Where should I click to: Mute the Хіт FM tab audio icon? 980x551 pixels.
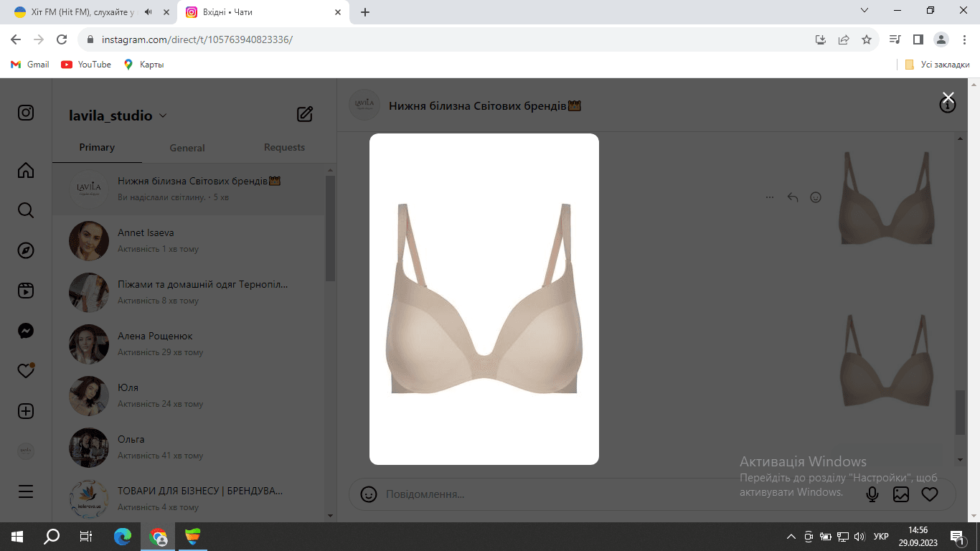point(149,12)
